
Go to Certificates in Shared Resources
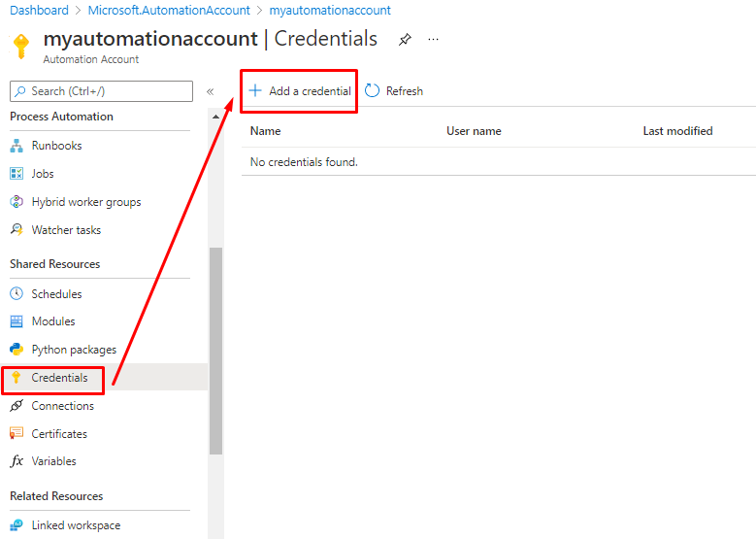pos(59,434)
